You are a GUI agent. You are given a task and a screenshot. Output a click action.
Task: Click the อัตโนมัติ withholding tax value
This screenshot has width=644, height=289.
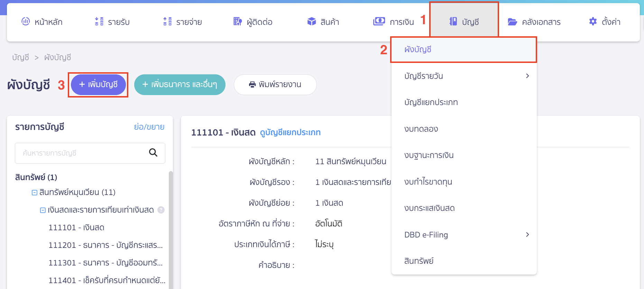(329, 224)
